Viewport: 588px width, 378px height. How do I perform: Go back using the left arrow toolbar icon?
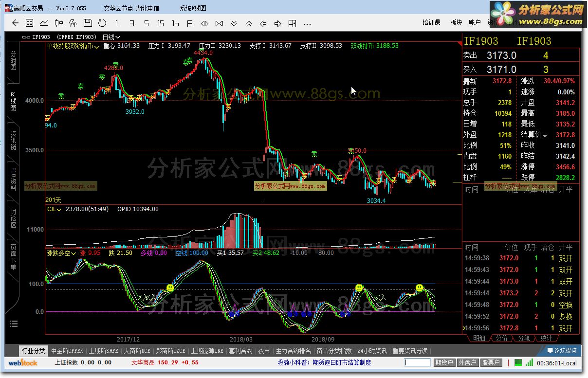pos(15,23)
